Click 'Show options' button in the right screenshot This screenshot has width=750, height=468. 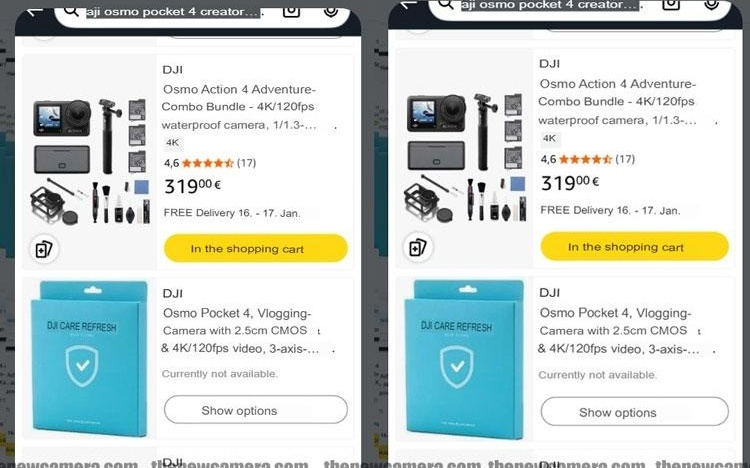click(x=634, y=412)
